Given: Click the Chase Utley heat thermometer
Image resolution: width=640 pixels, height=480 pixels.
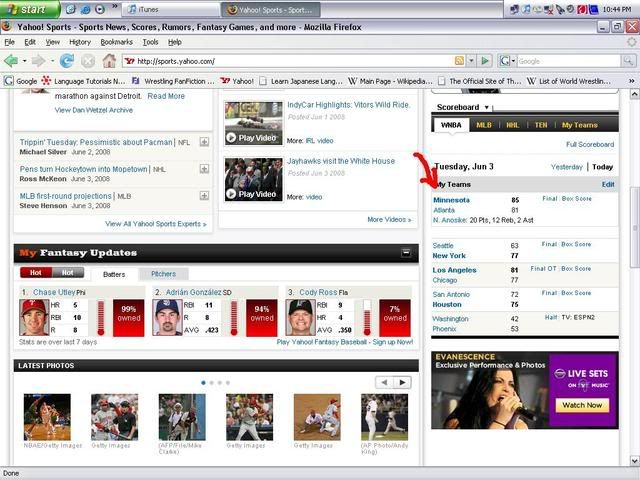Looking at the screenshot, I should coord(101,318).
